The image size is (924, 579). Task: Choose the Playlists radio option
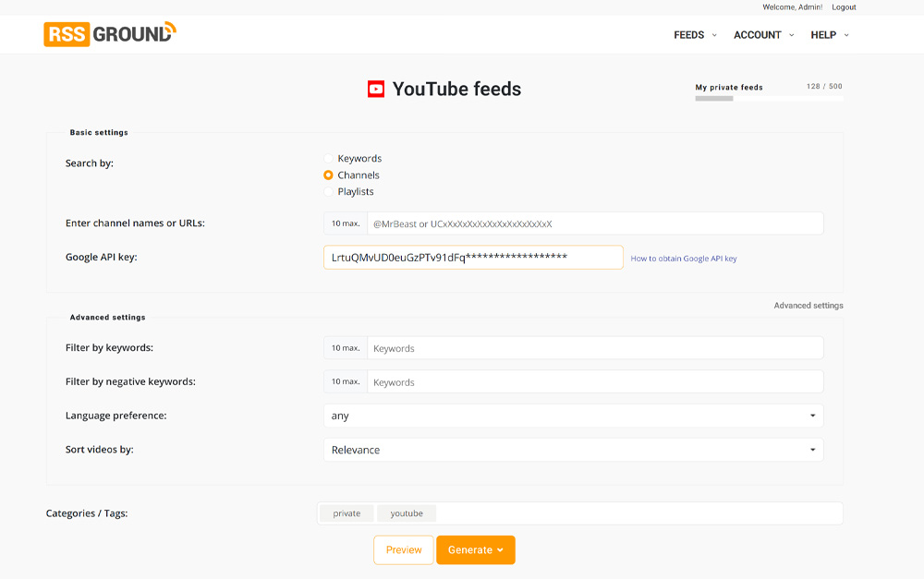pos(328,192)
